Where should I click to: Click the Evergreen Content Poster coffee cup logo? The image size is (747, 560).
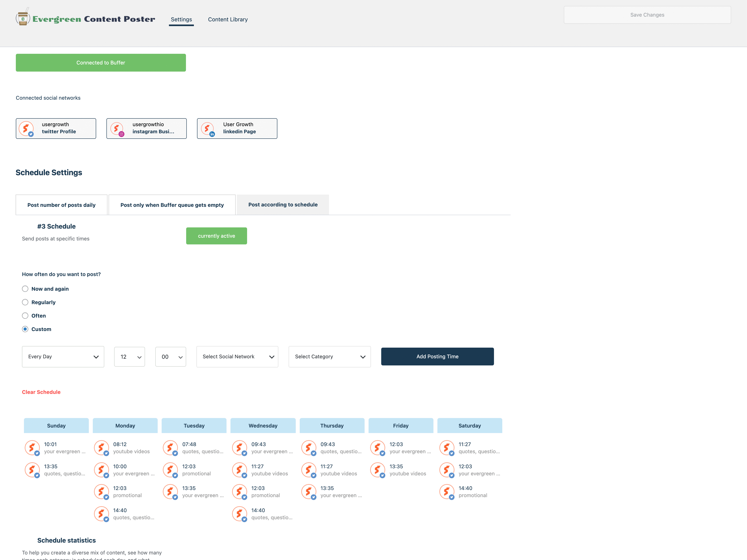[23, 17]
